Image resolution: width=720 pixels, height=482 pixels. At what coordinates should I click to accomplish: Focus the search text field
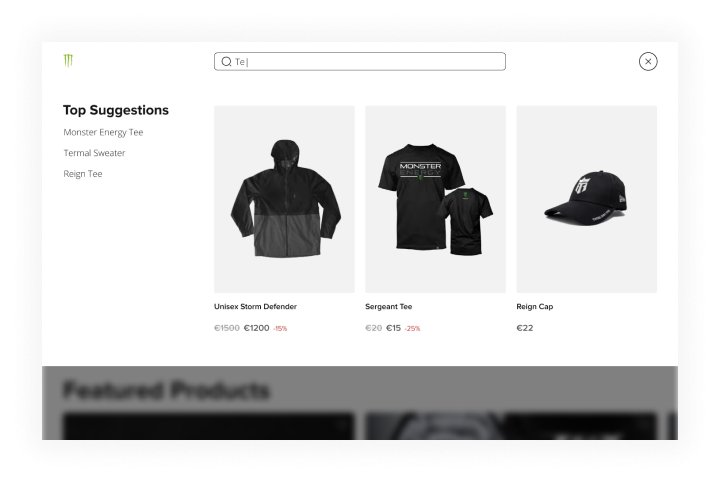coord(360,62)
